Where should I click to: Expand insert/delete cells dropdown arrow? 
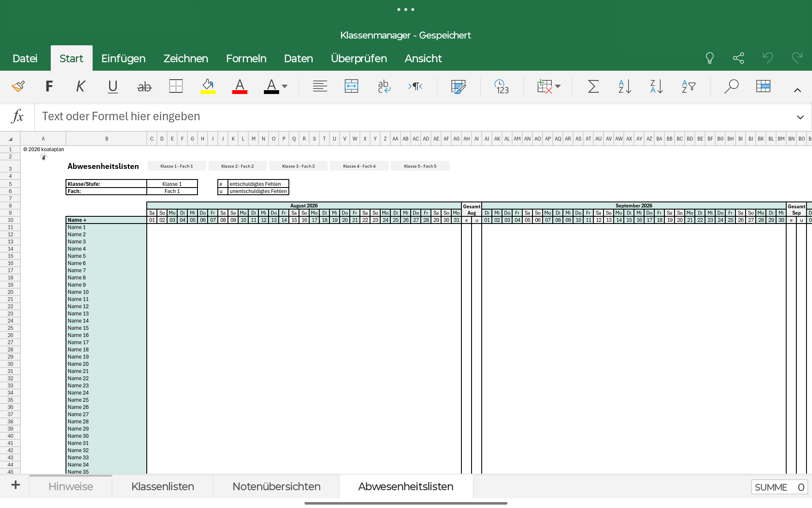tap(558, 86)
